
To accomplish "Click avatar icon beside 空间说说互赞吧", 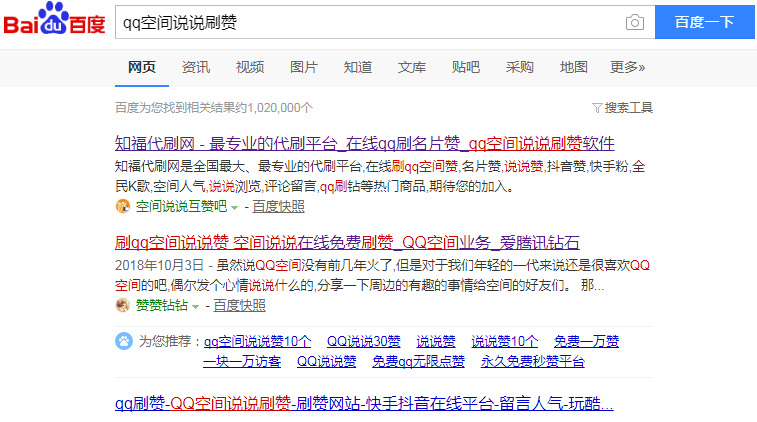I will [x=123, y=206].
